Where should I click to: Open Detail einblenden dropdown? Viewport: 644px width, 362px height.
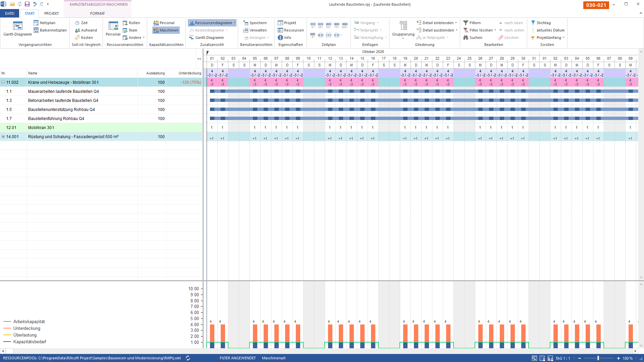click(456, 23)
